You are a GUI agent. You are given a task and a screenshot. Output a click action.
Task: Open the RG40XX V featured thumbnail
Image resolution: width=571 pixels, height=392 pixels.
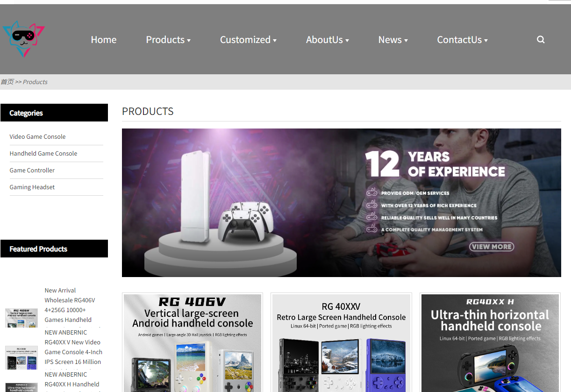coord(21,357)
